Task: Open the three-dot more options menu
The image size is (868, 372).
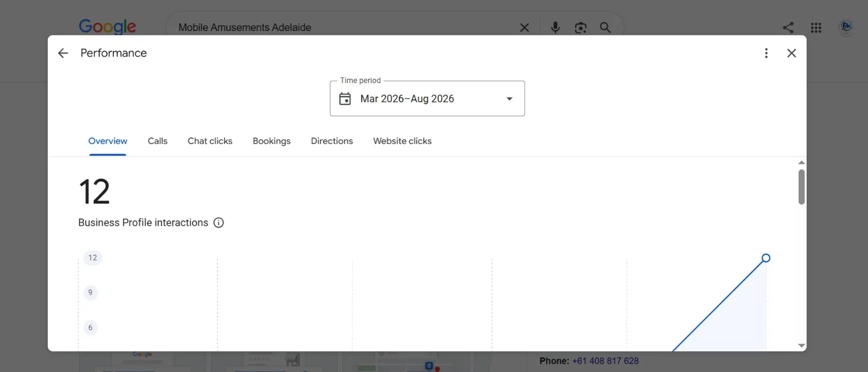Action: click(x=766, y=53)
